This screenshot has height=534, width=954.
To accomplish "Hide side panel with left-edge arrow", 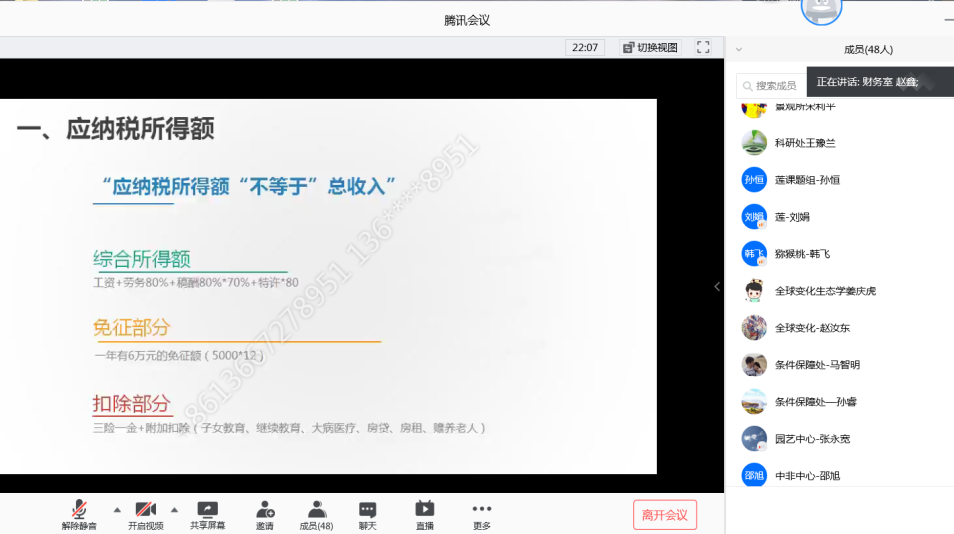I will [x=716, y=287].
